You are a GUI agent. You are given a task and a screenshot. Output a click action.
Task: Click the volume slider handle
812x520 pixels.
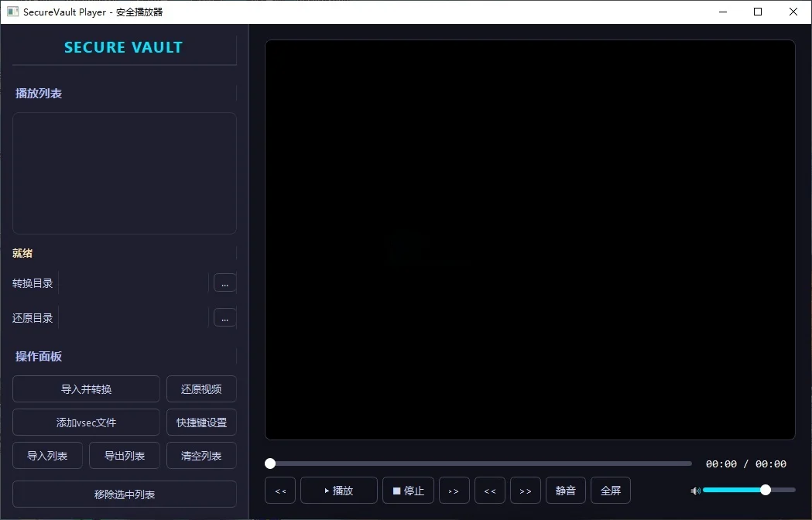tap(766, 490)
